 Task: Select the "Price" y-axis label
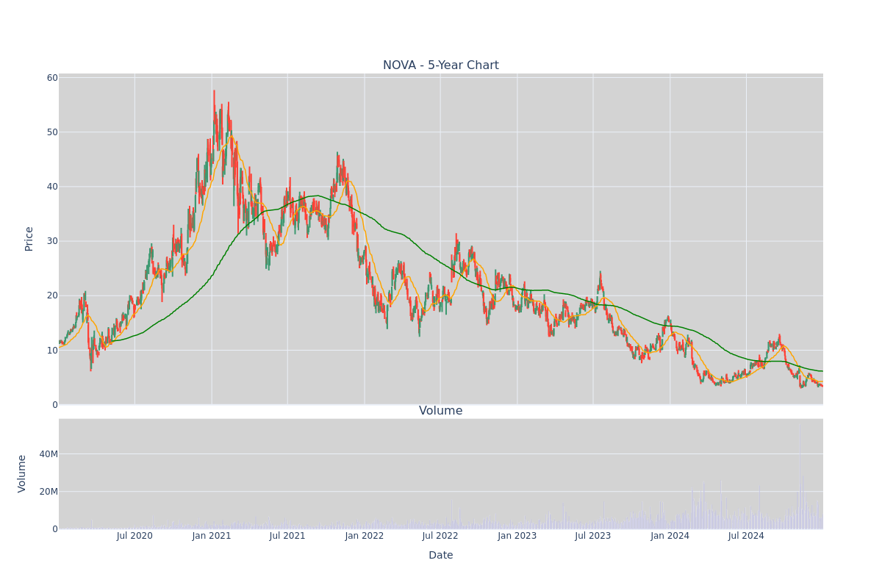click(x=29, y=239)
